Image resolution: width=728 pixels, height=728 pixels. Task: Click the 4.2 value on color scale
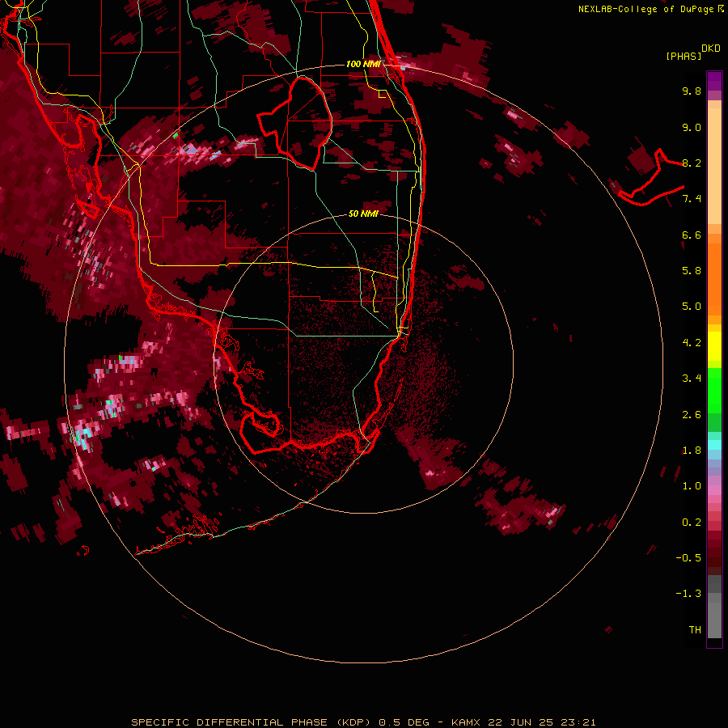pos(692,343)
